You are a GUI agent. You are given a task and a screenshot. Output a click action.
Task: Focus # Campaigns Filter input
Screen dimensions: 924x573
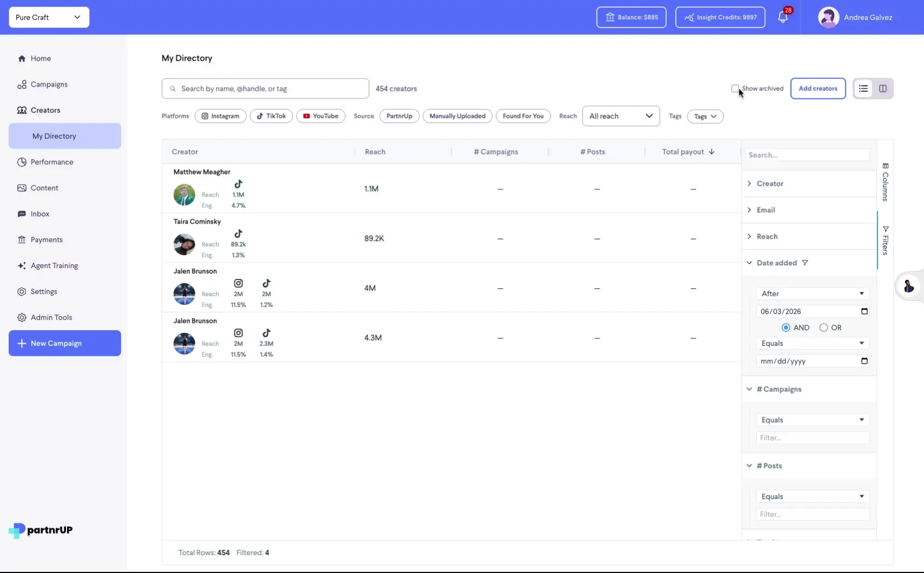pos(813,438)
